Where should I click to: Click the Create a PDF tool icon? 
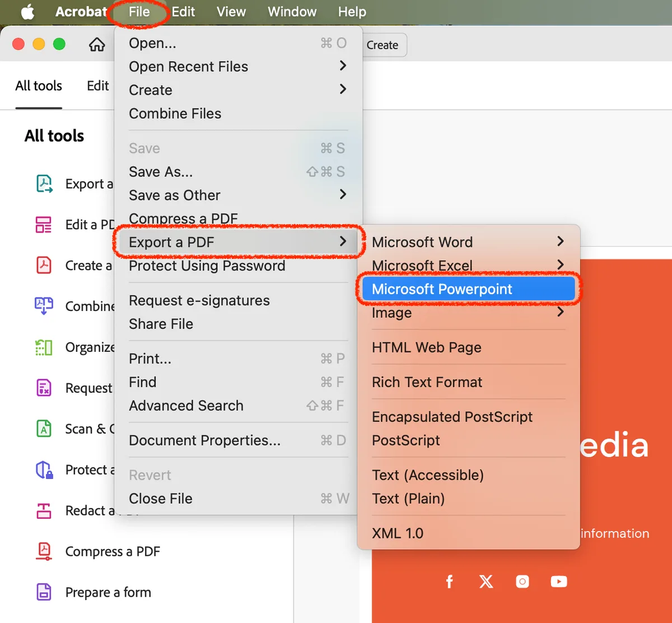click(44, 265)
